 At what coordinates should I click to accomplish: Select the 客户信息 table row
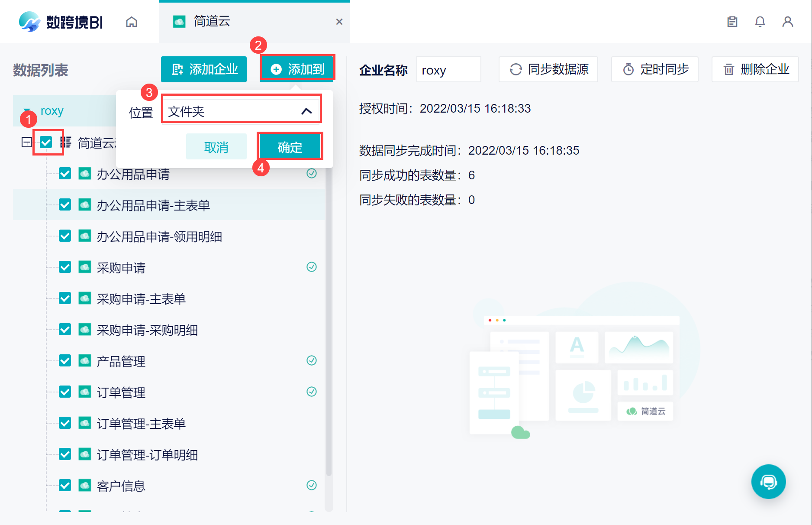(x=169, y=486)
